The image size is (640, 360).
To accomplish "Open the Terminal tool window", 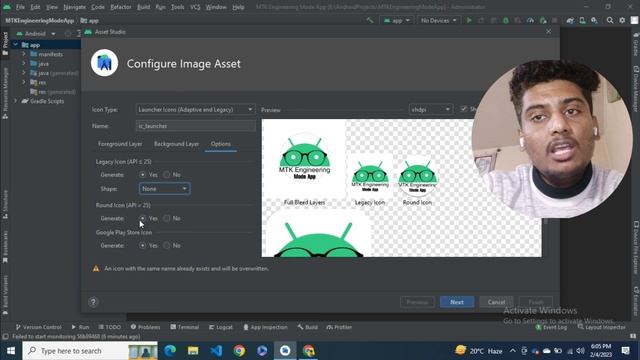I will point(184,327).
